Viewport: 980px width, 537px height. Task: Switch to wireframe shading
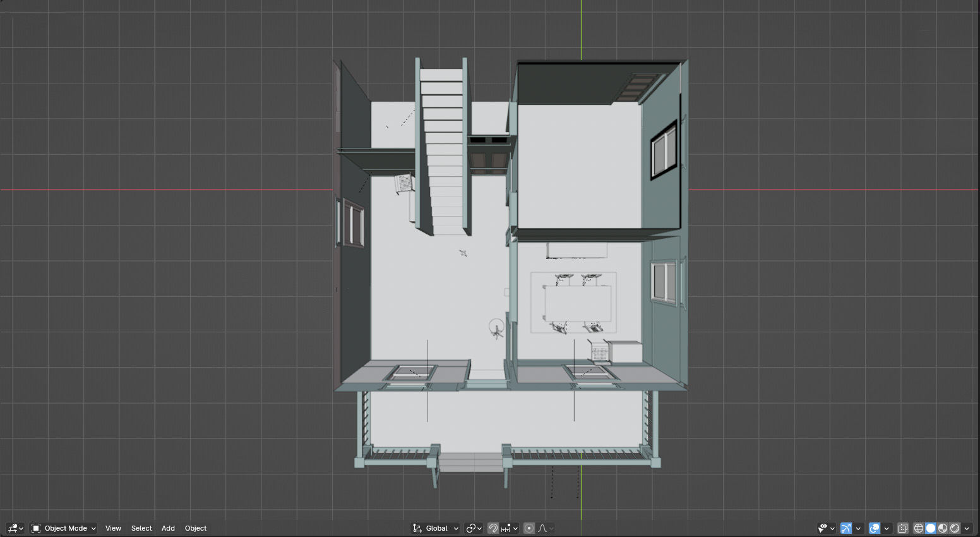coord(919,528)
